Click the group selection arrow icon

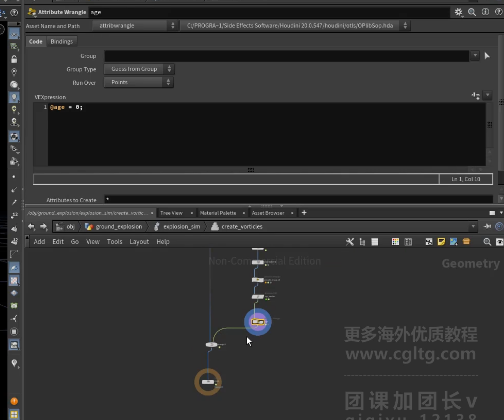487,56
